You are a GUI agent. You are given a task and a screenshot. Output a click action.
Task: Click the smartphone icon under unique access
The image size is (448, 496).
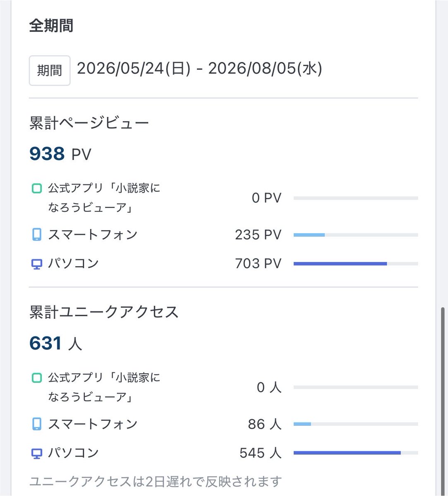point(37,424)
